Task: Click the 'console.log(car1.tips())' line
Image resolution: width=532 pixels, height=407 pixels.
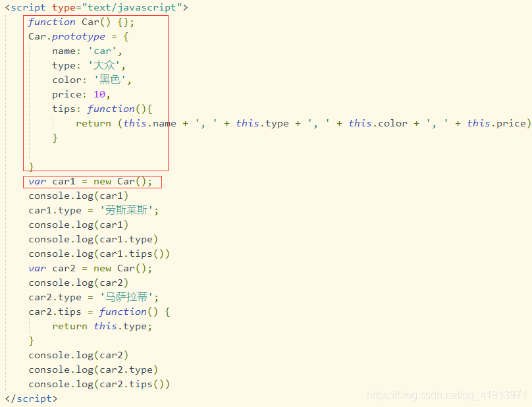Action: pyautogui.click(x=99, y=254)
